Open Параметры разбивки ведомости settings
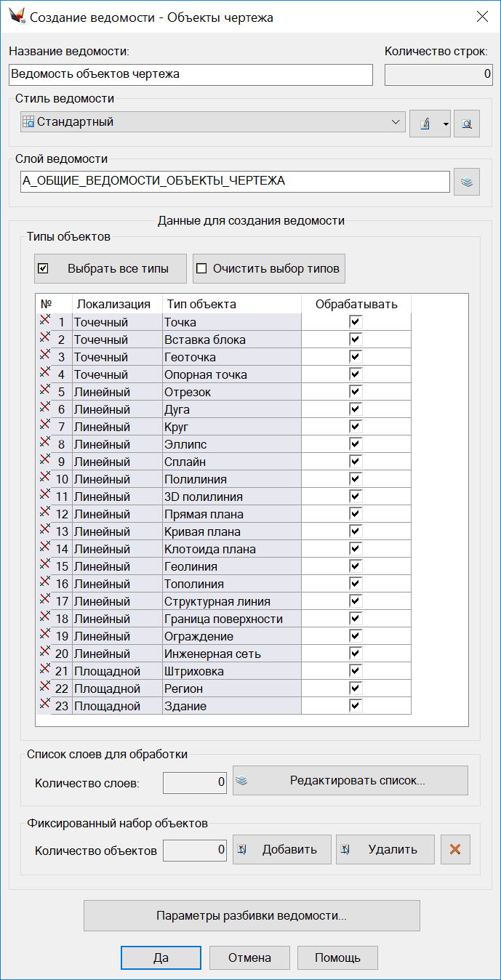This screenshot has height=980, width=501. pyautogui.click(x=252, y=916)
